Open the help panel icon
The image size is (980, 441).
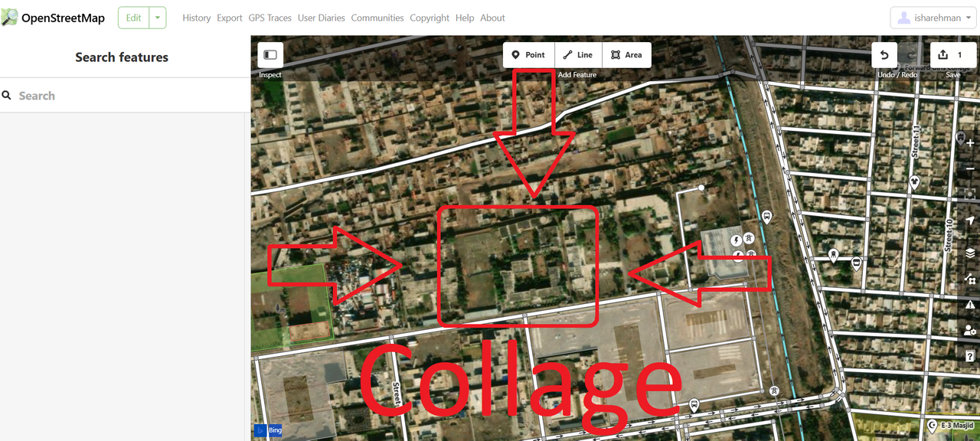(970, 356)
